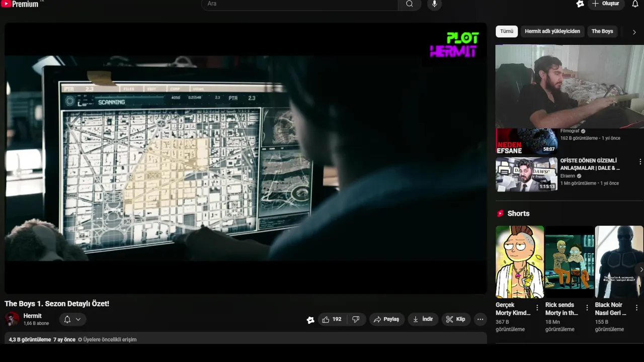Expand description at '4,3 B görüntüleme'
Screen dimensions: 644x362
coord(30,340)
